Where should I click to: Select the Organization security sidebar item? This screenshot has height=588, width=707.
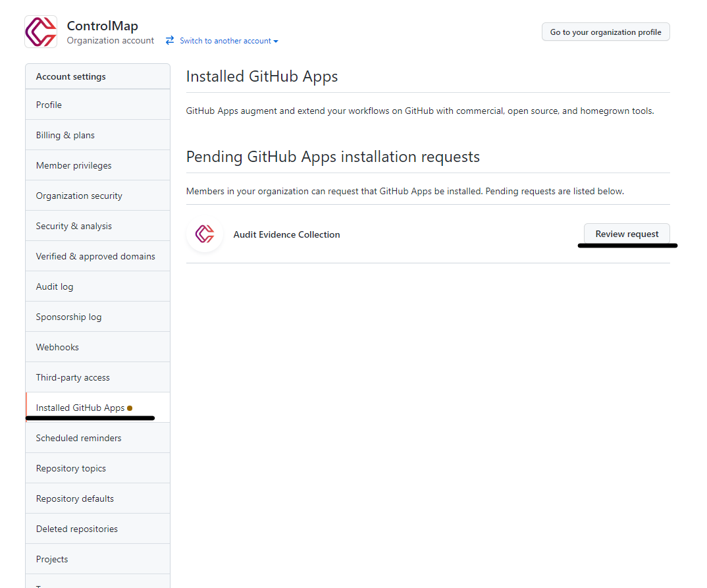[79, 195]
